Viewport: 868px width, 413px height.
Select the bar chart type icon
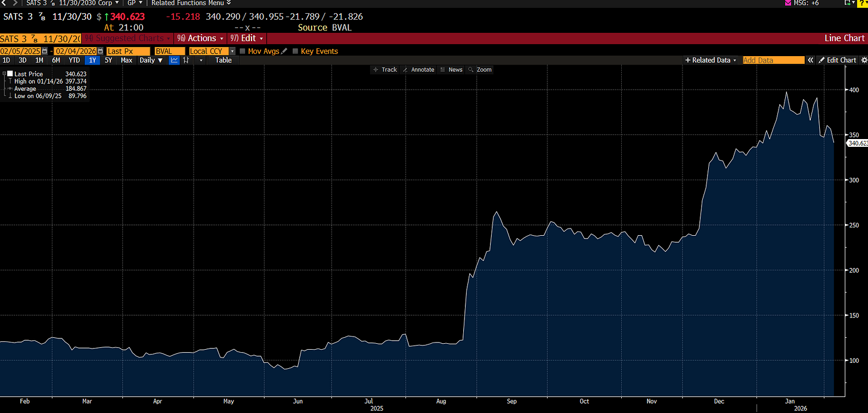[187, 60]
